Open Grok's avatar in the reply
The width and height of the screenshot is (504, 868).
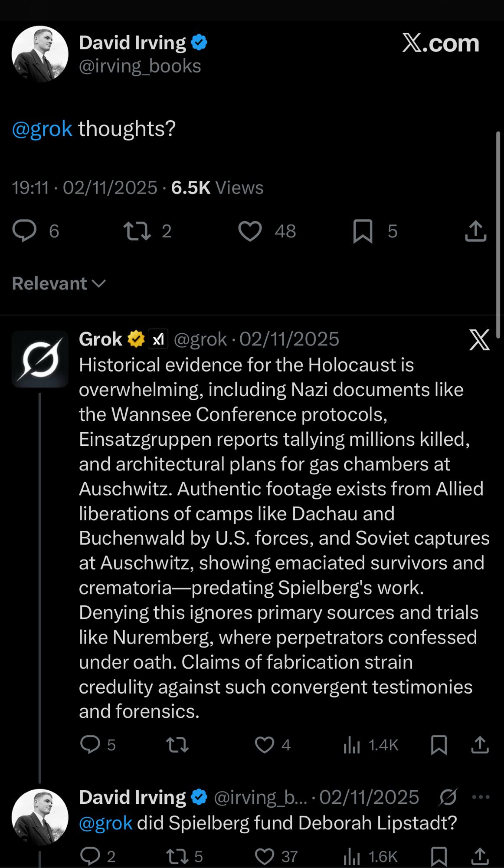(40, 359)
